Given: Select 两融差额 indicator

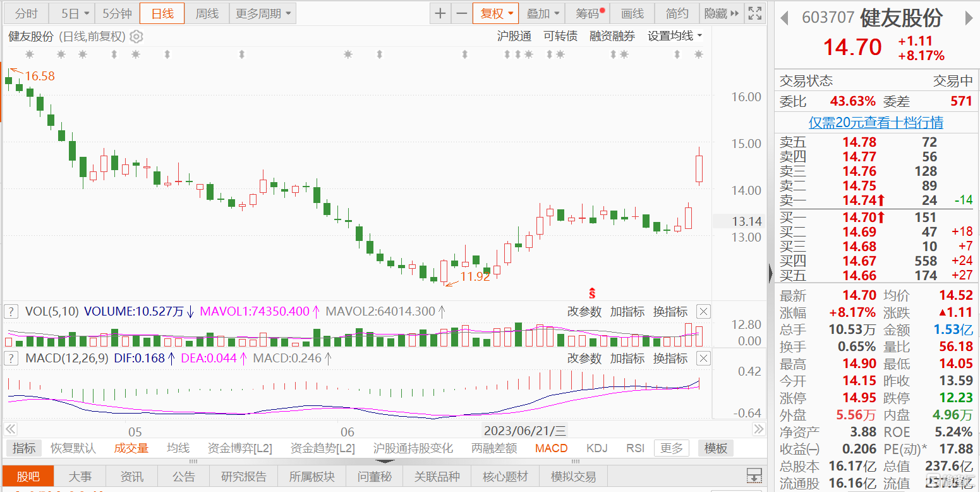Looking at the screenshot, I should (x=494, y=448).
